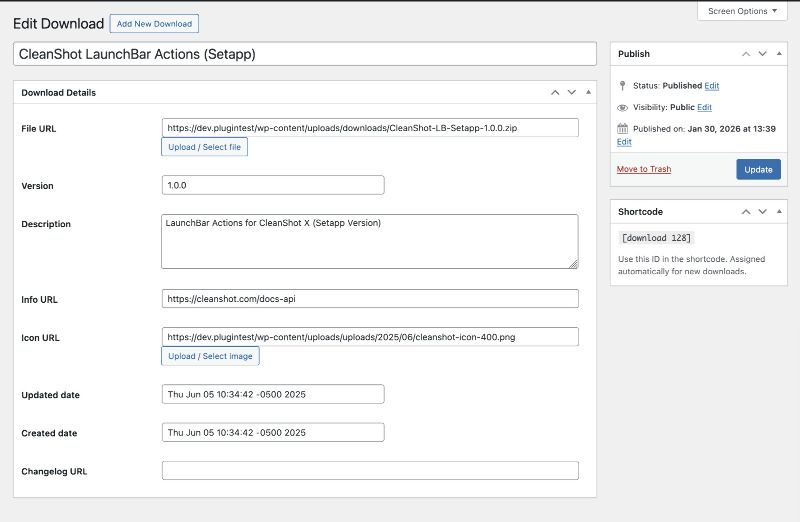Edit the Published status
The image size is (800, 522).
712,86
